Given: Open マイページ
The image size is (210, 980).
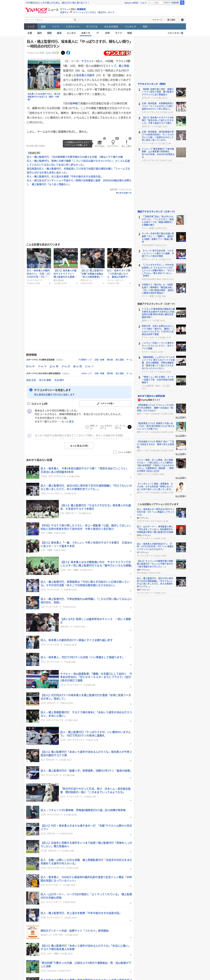Looking at the screenshot, I should point(157,20).
